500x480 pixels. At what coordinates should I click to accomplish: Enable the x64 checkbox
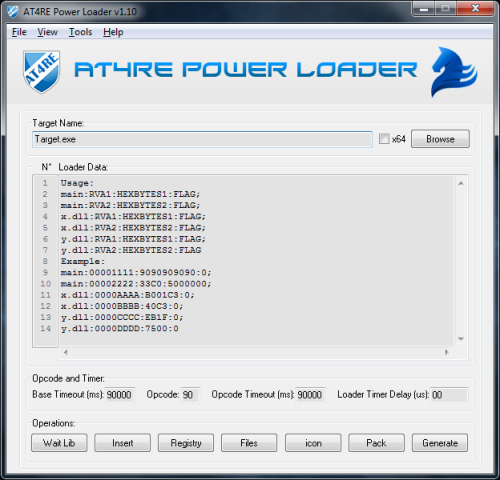coord(384,139)
